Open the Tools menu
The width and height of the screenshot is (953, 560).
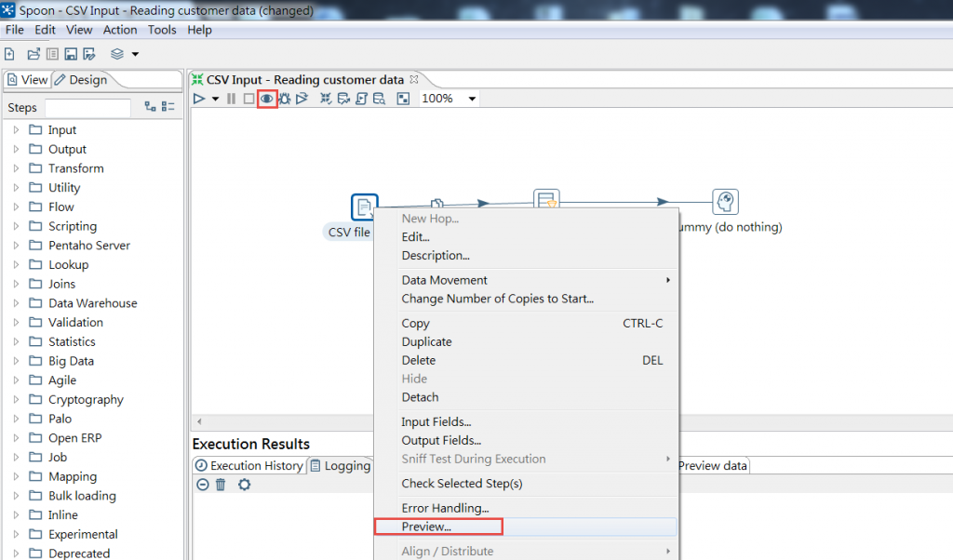pos(162,30)
